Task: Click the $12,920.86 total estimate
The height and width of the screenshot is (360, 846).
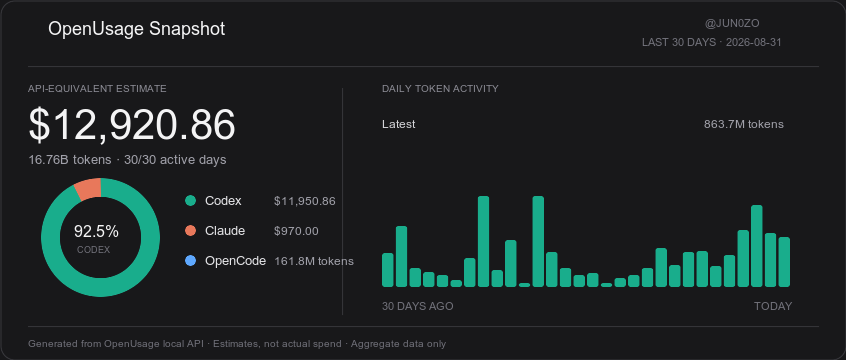Action: (x=132, y=125)
